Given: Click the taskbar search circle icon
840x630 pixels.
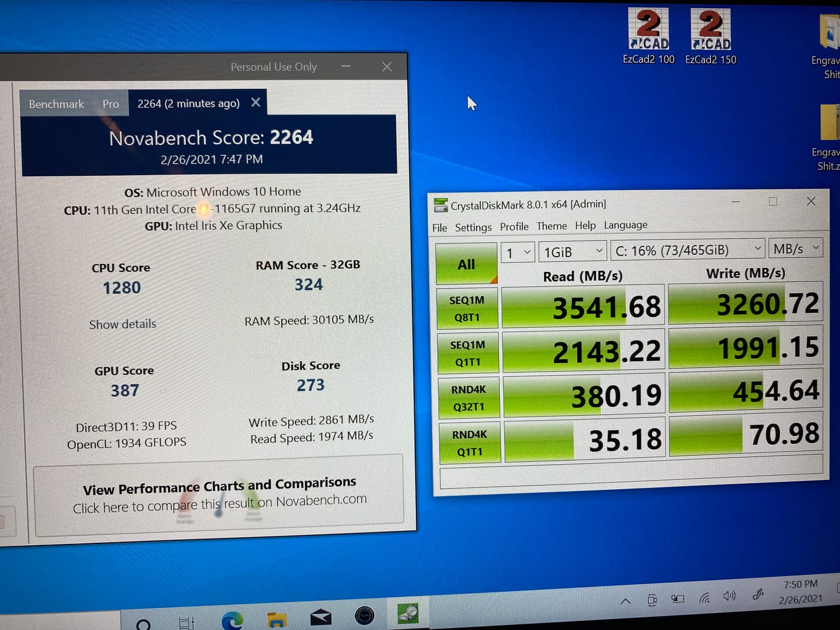Looking at the screenshot, I should [x=143, y=624].
